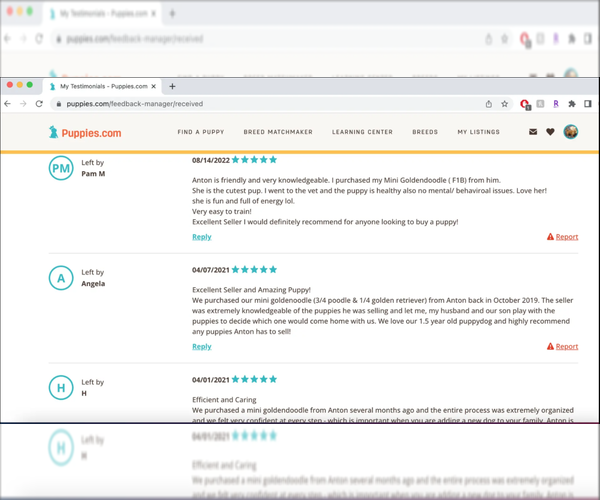This screenshot has width=600, height=500.
Task: Select Breeds from the navigation bar
Action: point(425,132)
